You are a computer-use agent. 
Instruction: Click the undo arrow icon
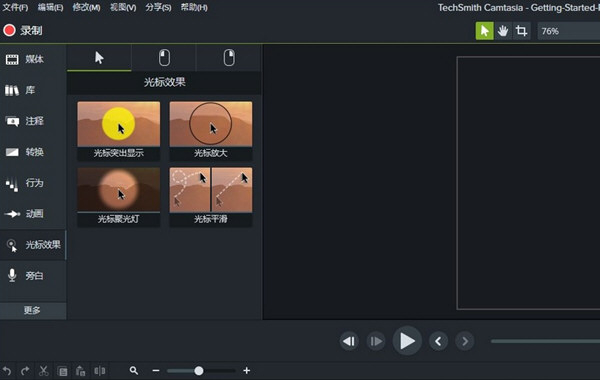coord(7,370)
